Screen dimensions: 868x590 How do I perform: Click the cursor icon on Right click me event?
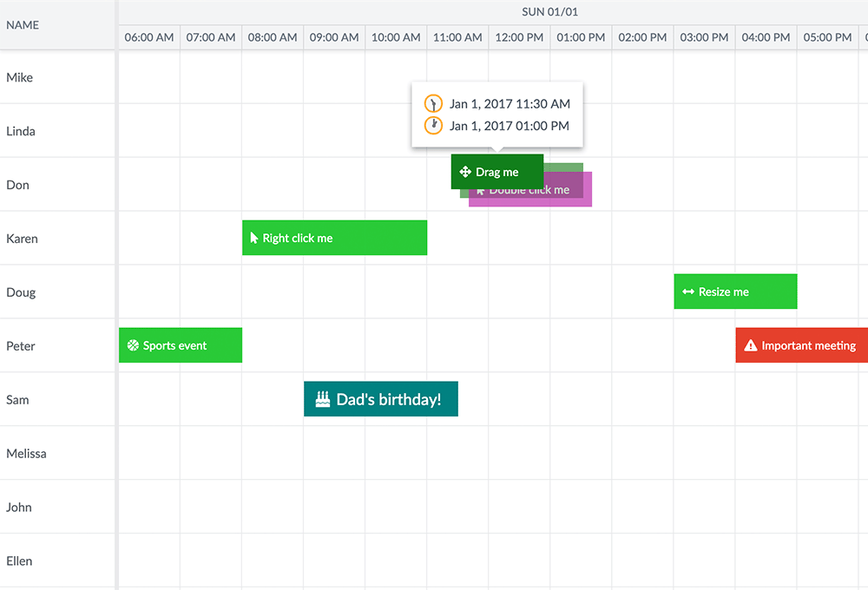tap(254, 238)
